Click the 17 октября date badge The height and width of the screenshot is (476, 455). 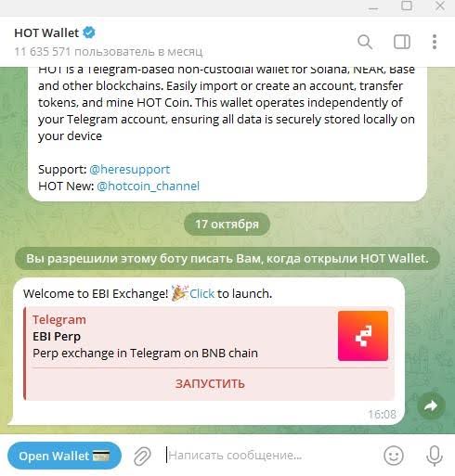click(227, 224)
